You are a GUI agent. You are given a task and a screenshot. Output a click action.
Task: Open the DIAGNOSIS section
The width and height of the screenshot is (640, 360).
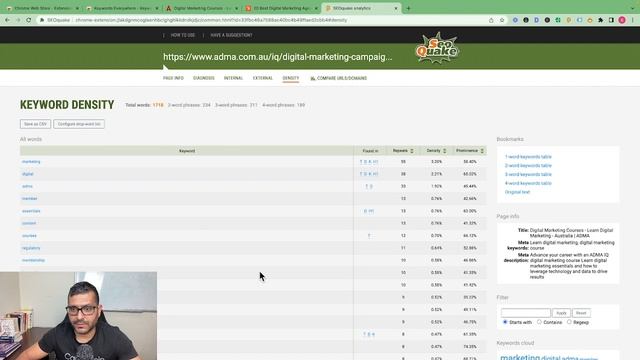coord(204,78)
